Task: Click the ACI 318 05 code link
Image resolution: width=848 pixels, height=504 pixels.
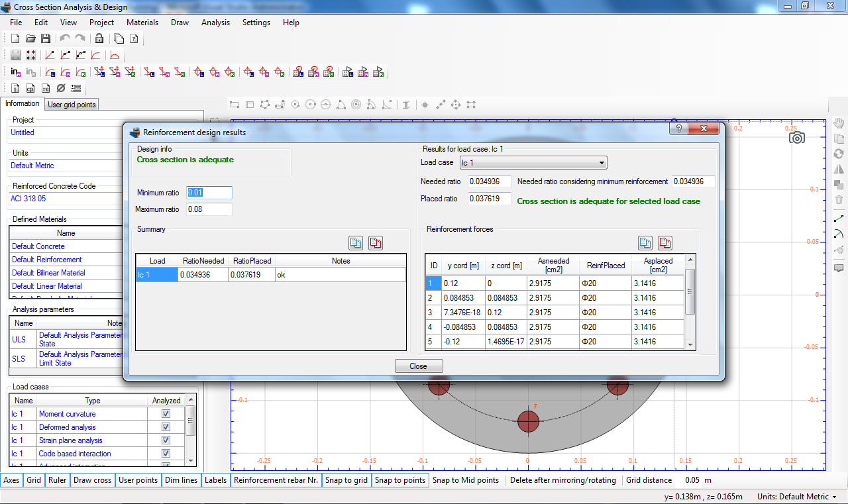Action: coord(28,199)
